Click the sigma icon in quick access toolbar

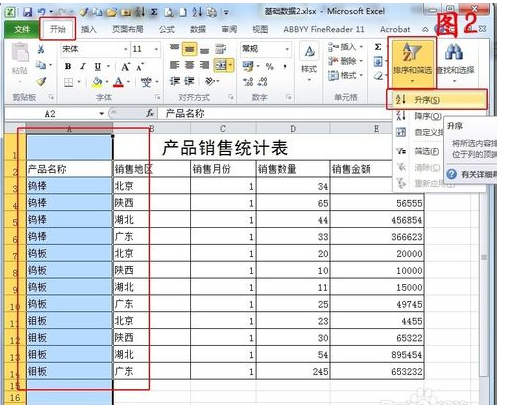pyautogui.click(x=154, y=12)
